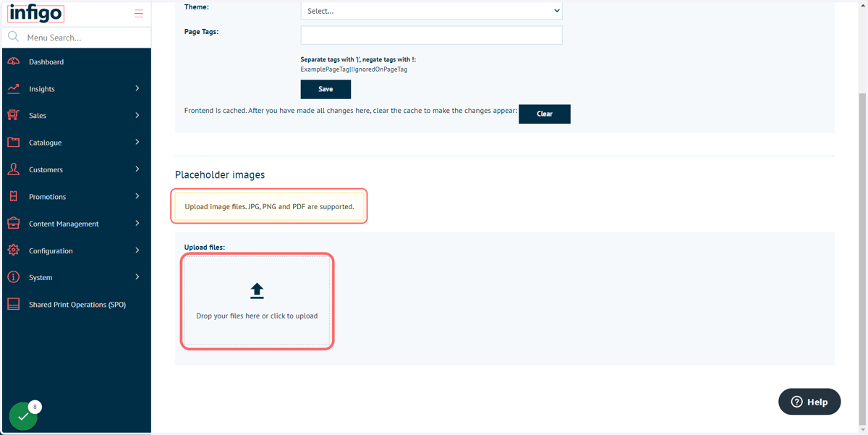Click the Promotions bookmark icon

point(13,196)
